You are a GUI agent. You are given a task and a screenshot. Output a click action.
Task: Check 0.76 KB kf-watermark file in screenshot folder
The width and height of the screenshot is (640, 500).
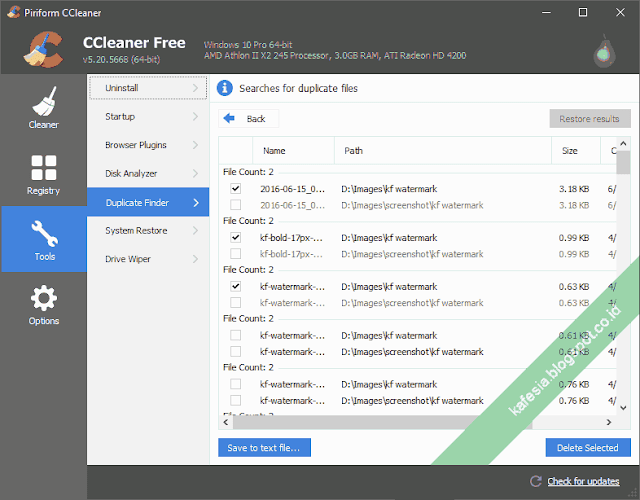point(236,400)
